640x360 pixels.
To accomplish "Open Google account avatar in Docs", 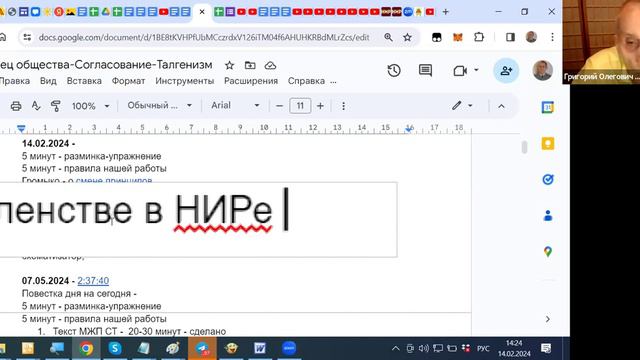I will 542,70.
